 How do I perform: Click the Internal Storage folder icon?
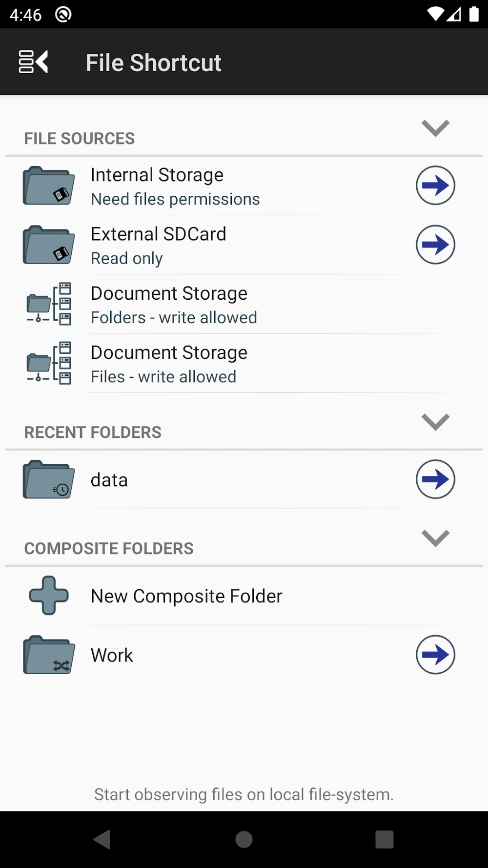coord(49,186)
